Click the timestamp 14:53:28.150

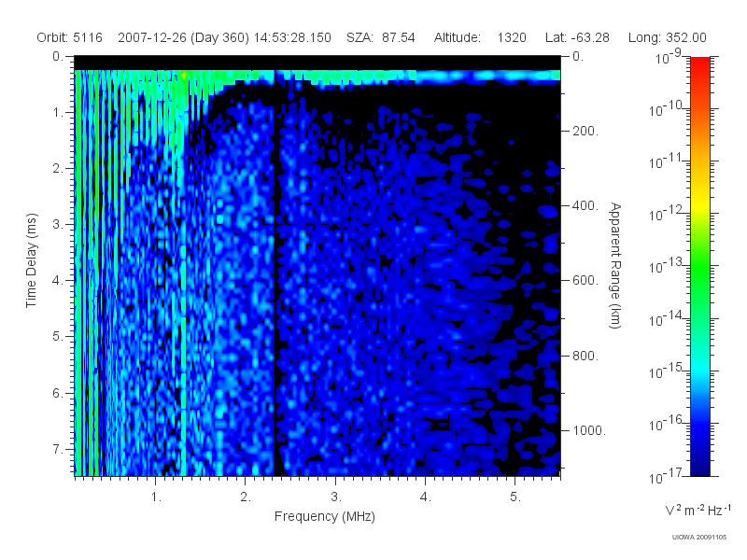292,37
